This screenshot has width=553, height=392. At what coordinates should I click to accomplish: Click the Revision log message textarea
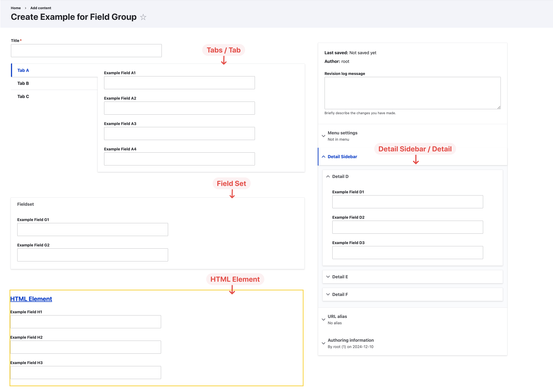412,93
